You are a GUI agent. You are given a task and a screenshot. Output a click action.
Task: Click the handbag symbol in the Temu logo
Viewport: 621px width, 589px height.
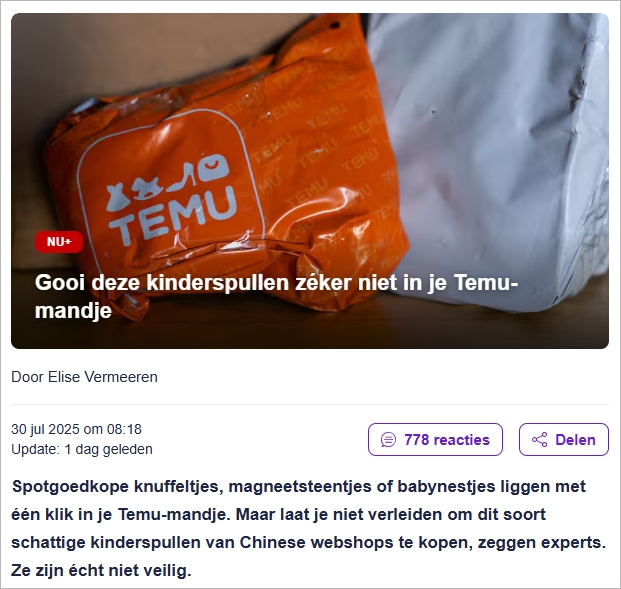[x=213, y=168]
